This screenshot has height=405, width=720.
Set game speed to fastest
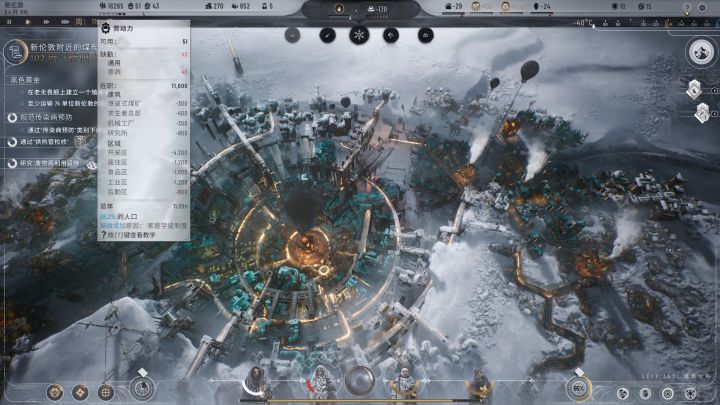65,22
